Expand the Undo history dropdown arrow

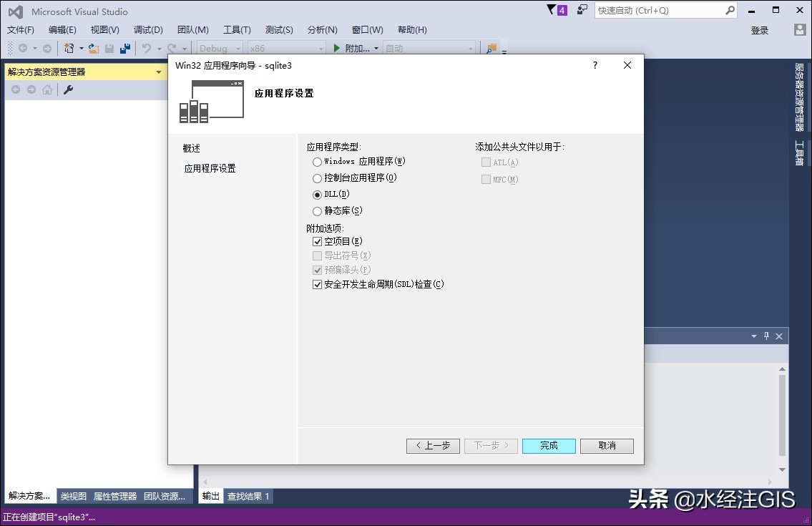159,48
